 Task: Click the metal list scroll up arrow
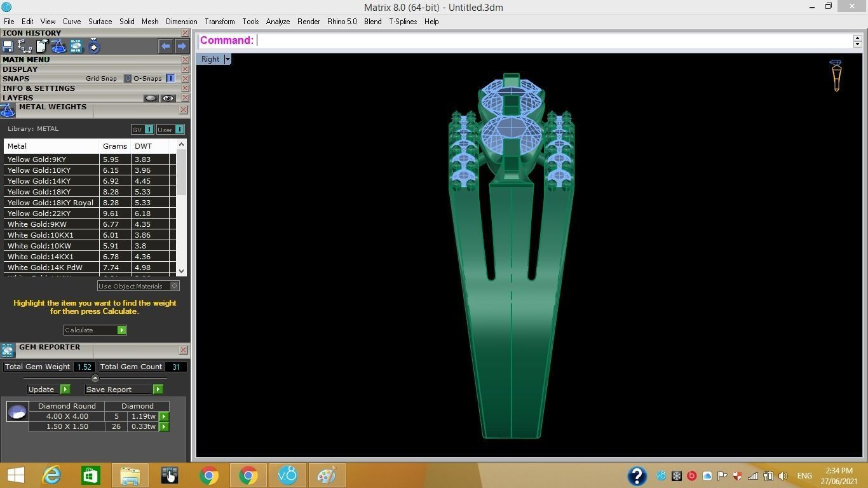coord(182,145)
